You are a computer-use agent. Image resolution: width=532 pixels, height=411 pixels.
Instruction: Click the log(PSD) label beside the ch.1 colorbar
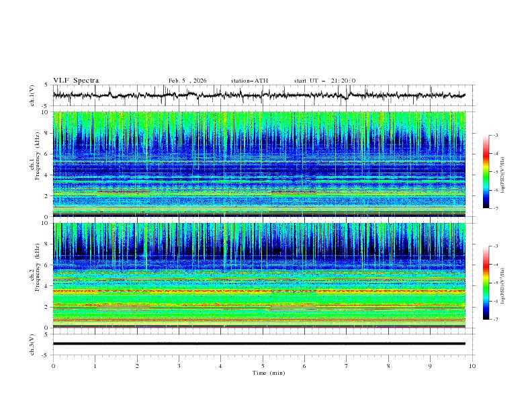503,175
